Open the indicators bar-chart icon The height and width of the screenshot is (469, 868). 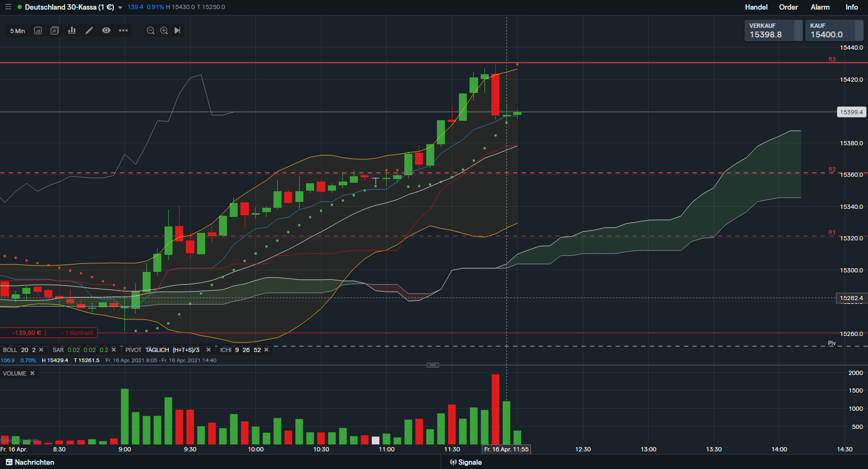[72, 30]
